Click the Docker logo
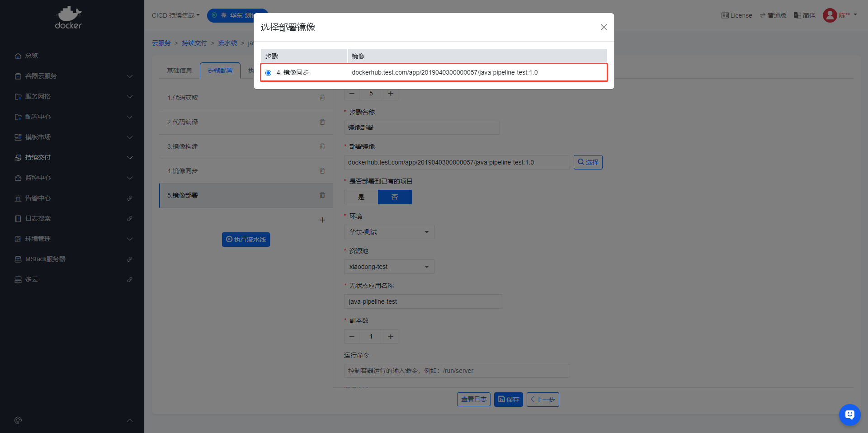 click(68, 18)
